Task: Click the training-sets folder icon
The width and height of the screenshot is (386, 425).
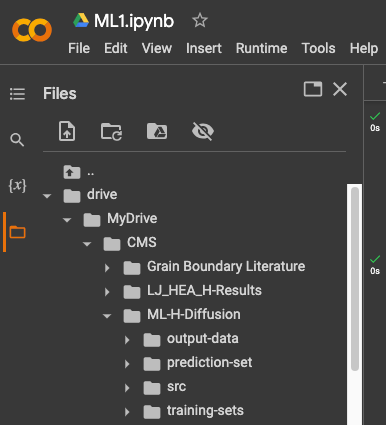Action: 152,412
